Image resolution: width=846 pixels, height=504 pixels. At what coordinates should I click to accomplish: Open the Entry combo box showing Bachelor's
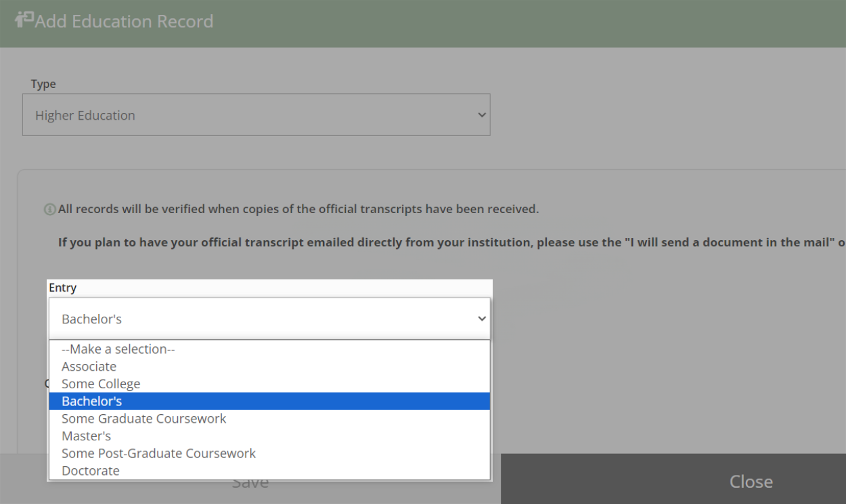[x=269, y=317]
